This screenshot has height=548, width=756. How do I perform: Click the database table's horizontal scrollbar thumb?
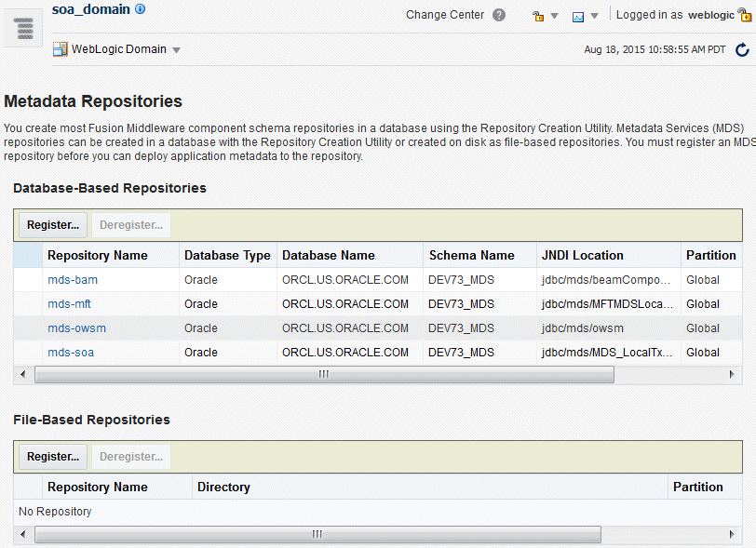click(324, 375)
